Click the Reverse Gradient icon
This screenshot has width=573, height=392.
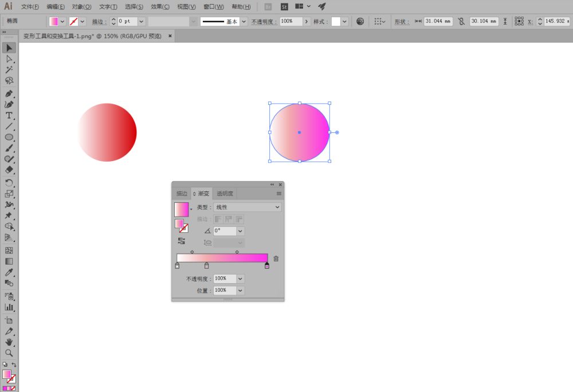[181, 241]
